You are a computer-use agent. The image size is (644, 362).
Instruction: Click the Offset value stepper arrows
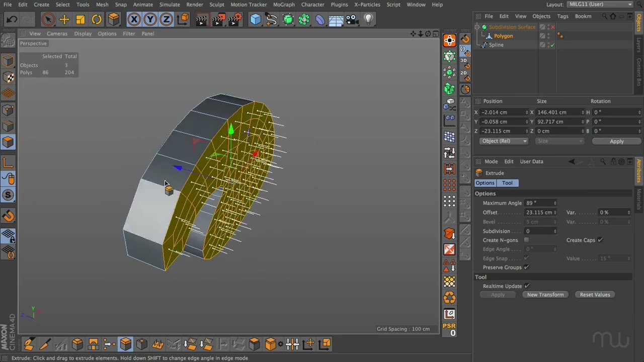point(555,213)
